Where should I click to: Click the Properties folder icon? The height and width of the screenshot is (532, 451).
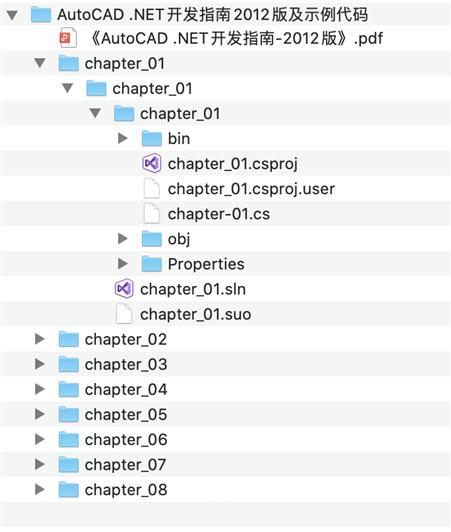click(x=151, y=264)
